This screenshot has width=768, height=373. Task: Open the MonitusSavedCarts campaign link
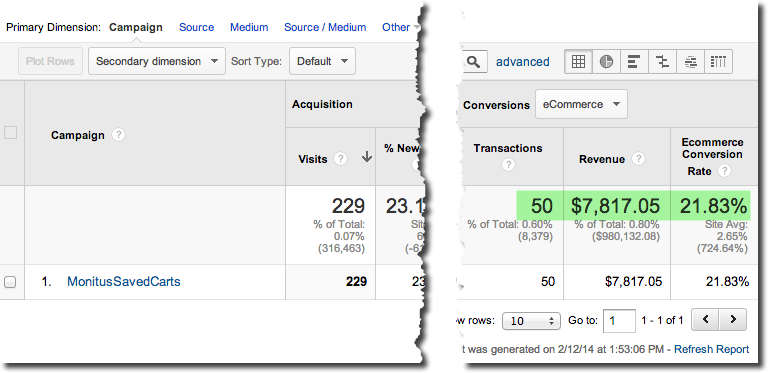[x=123, y=281]
